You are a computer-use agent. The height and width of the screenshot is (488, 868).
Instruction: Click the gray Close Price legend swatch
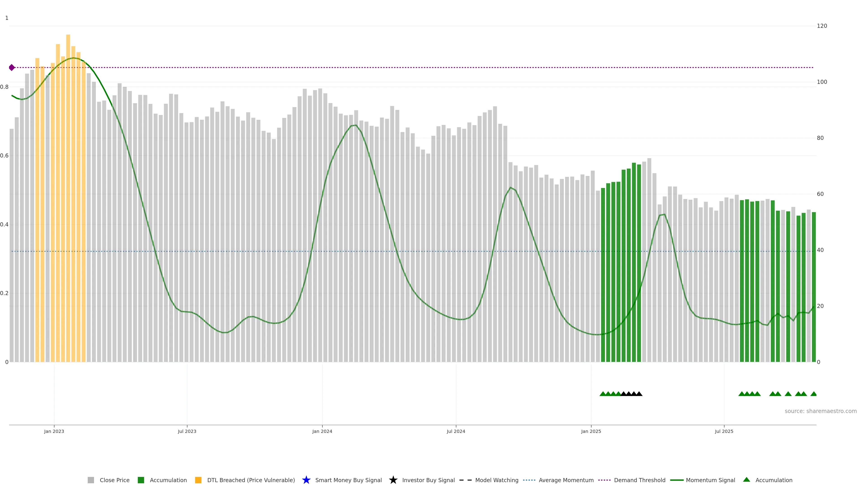[91, 480]
